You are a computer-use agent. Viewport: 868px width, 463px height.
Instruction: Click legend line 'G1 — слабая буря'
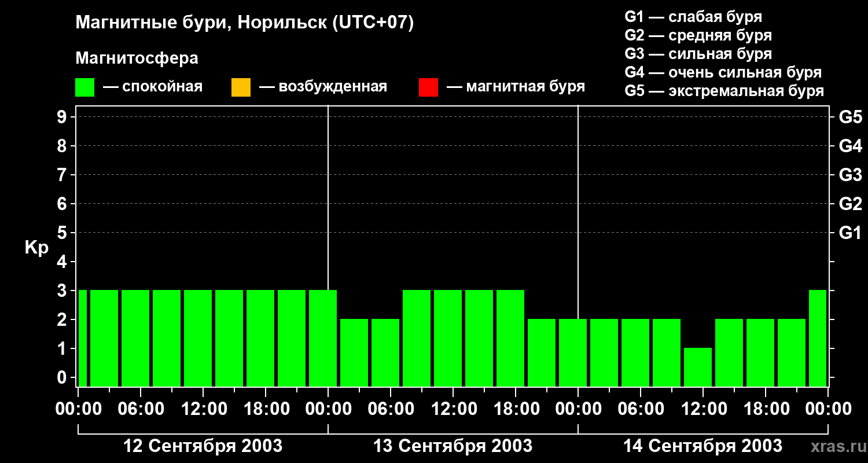tap(693, 17)
